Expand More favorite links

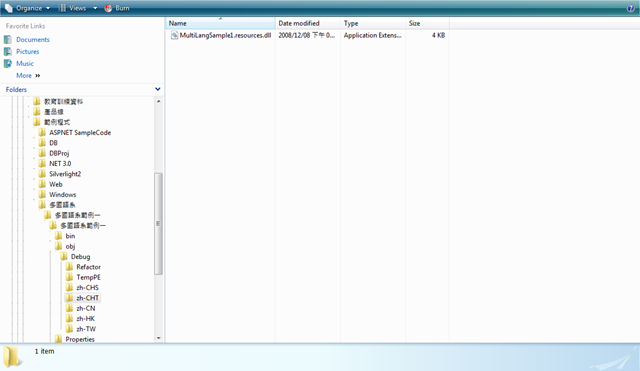(28, 76)
